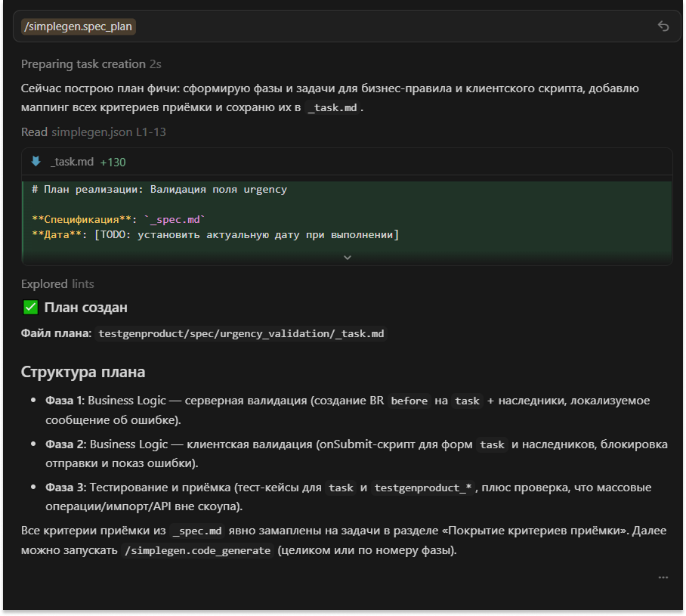This screenshot has width=686, height=616.
Task: Click the green checkmark icon beside План создан
Action: 30,308
